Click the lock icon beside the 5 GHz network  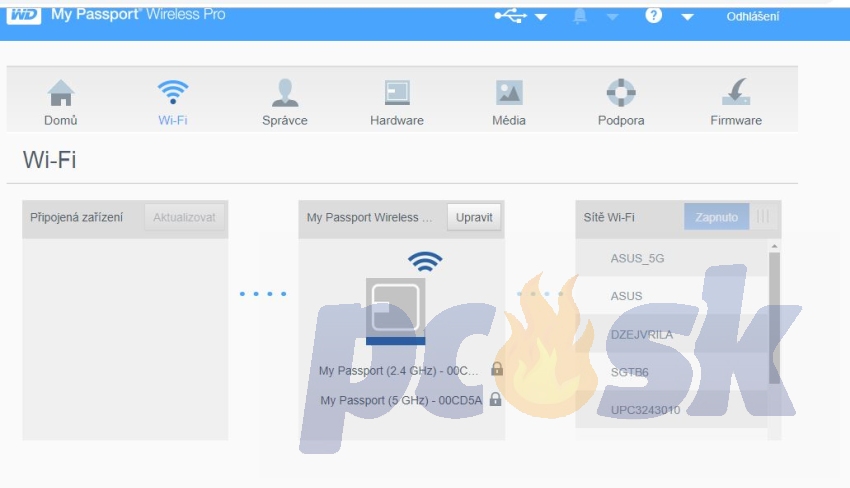495,400
